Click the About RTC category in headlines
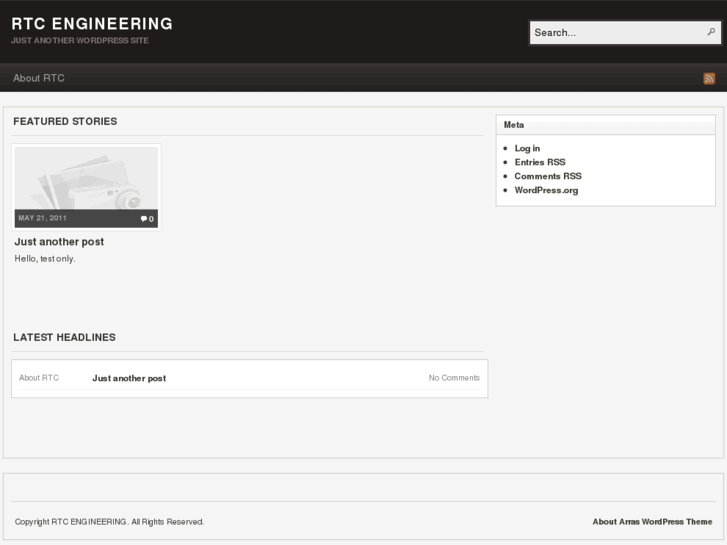Viewport: 727px width, 545px height. click(39, 378)
